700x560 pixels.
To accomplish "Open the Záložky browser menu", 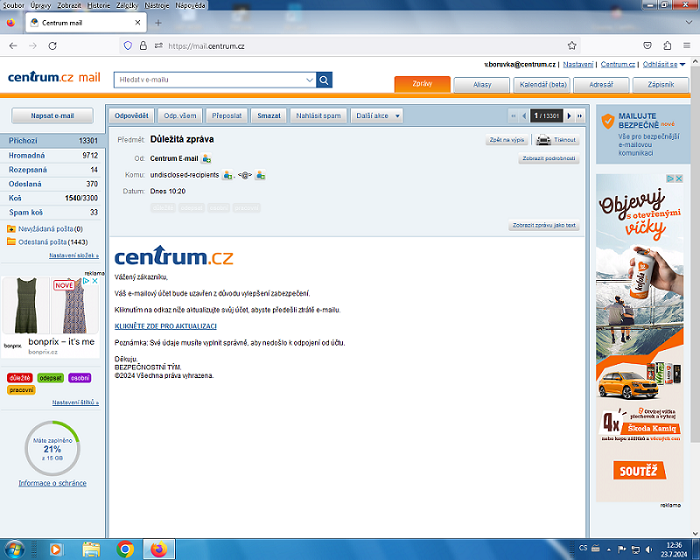I will 126,5.
